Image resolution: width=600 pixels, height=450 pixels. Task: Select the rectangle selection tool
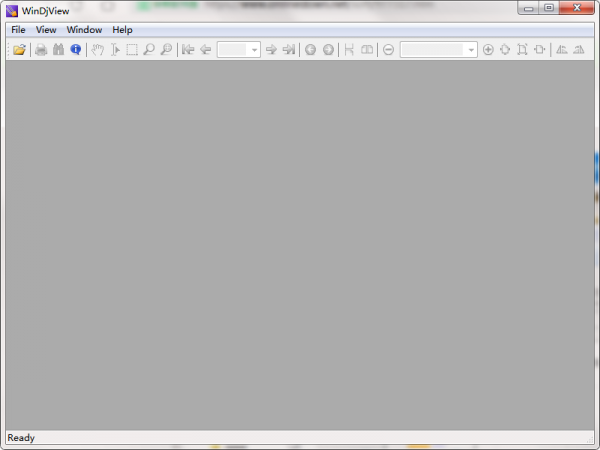tap(132, 49)
